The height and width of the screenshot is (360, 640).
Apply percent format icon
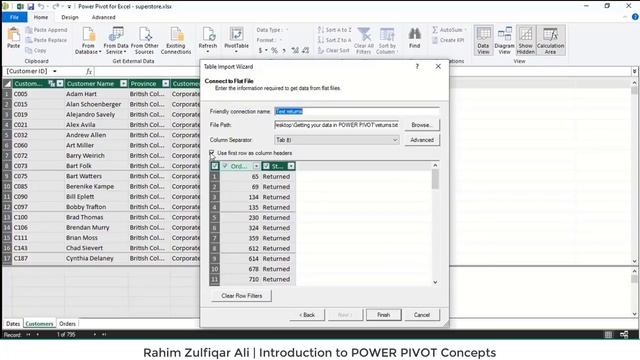[x=274, y=51]
